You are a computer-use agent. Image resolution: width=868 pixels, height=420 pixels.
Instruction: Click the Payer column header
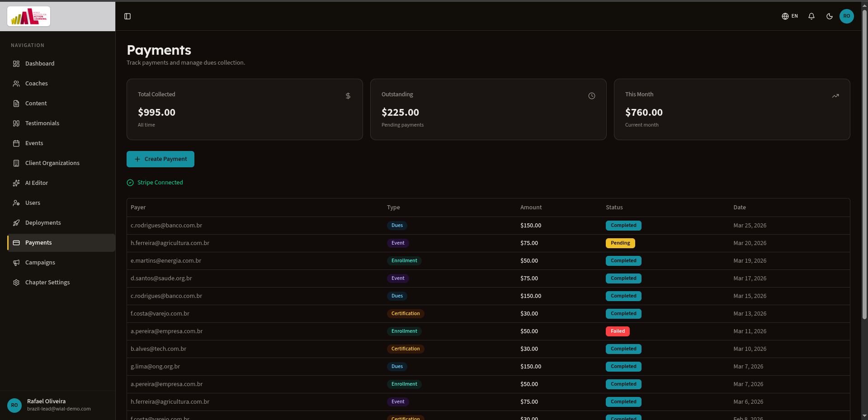pyautogui.click(x=138, y=208)
